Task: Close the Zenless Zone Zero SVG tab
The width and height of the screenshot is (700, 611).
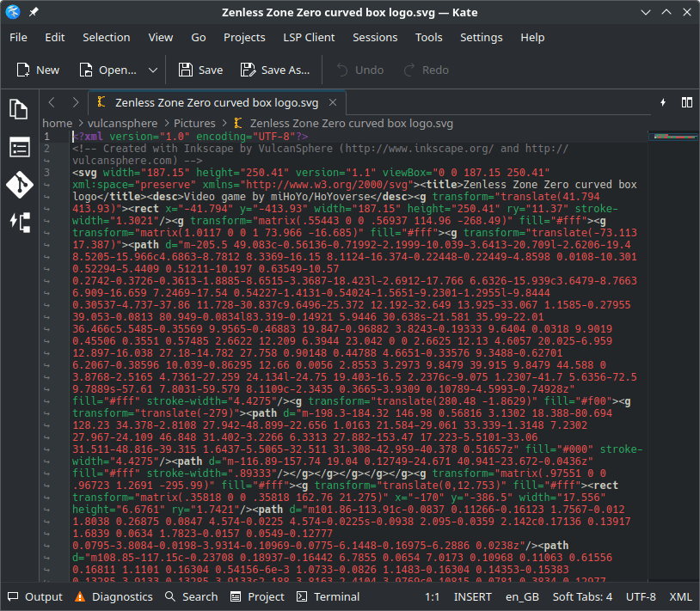Action: click(332, 102)
